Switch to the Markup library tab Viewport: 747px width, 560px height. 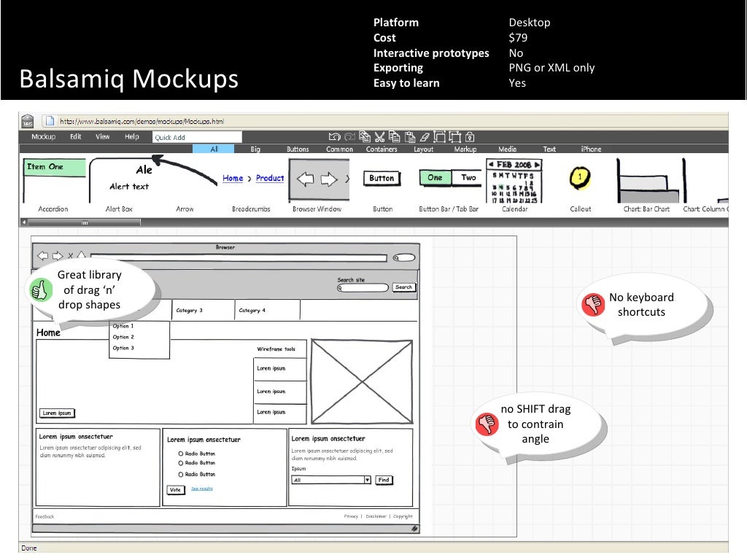465,149
